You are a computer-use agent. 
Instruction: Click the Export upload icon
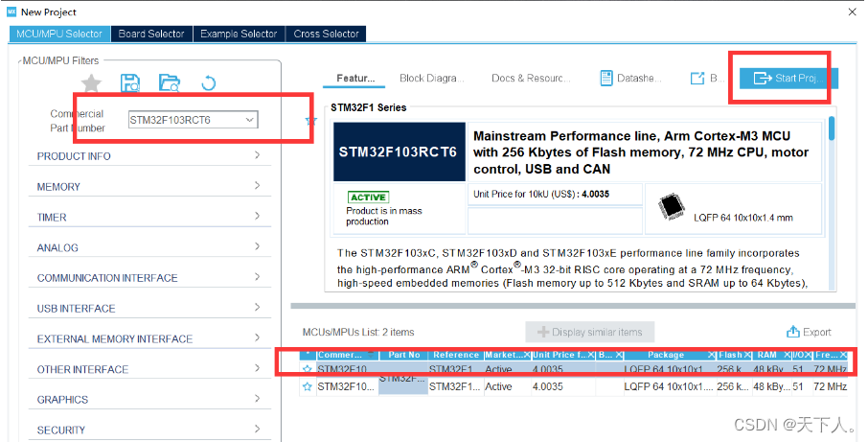[792, 331]
